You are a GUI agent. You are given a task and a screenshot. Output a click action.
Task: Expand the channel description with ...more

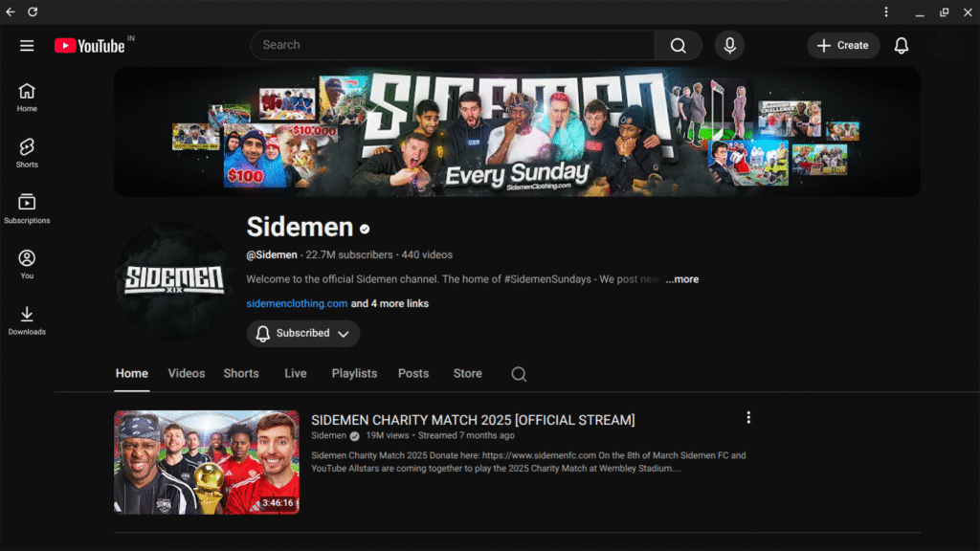(682, 279)
